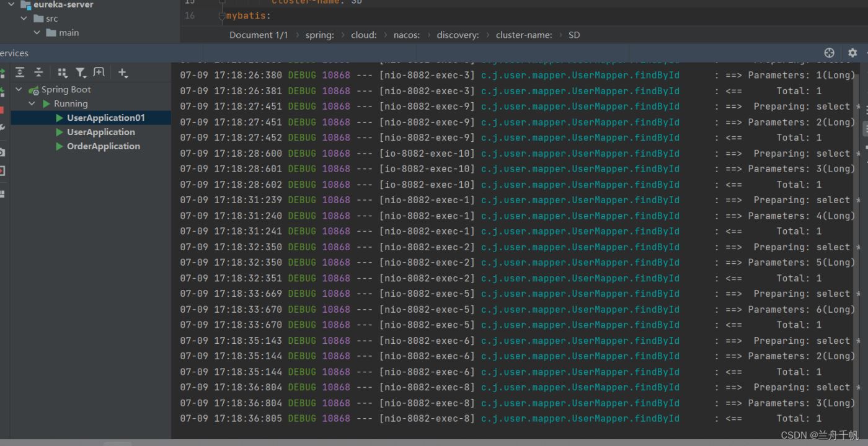
Task: Click '[io-8082-exec-10]' thread at 17:18:28:600
Action: pos(427,153)
